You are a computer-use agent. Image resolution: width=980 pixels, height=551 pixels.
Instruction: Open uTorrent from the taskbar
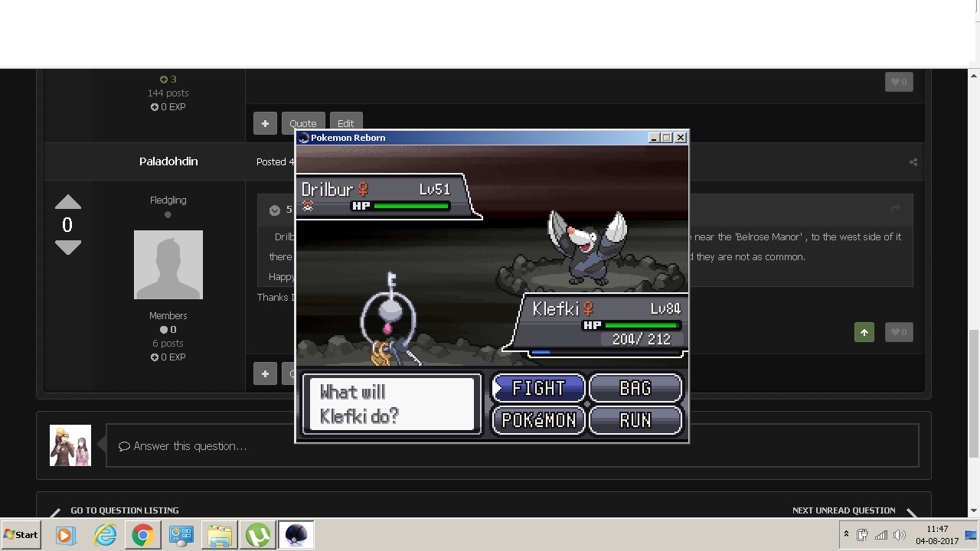pyautogui.click(x=258, y=535)
